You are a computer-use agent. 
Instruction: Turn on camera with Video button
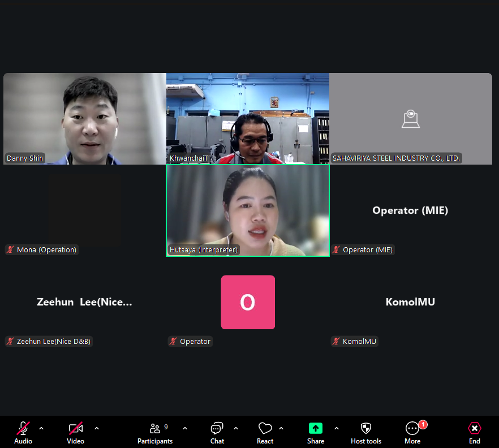[75, 428]
